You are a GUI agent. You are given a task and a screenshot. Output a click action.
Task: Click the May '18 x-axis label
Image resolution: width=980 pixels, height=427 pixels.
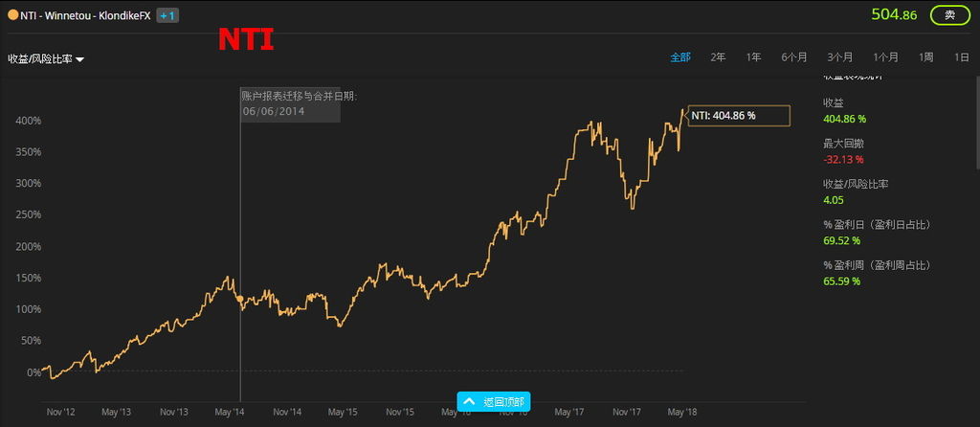pyautogui.click(x=683, y=412)
